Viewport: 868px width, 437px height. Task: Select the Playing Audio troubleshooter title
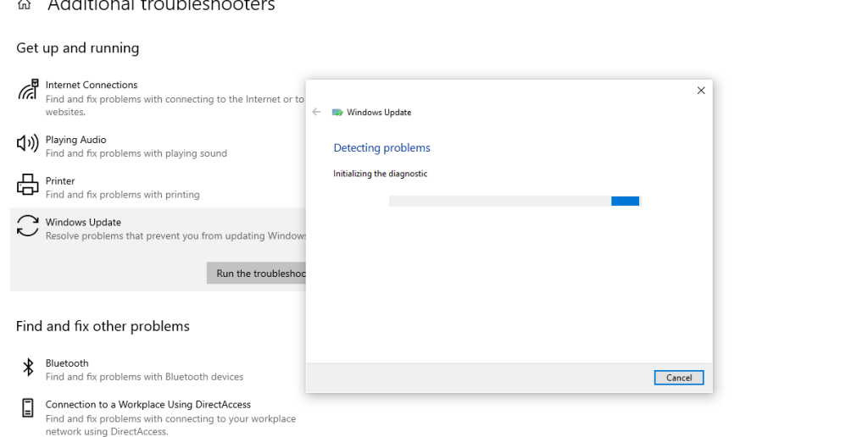75,140
